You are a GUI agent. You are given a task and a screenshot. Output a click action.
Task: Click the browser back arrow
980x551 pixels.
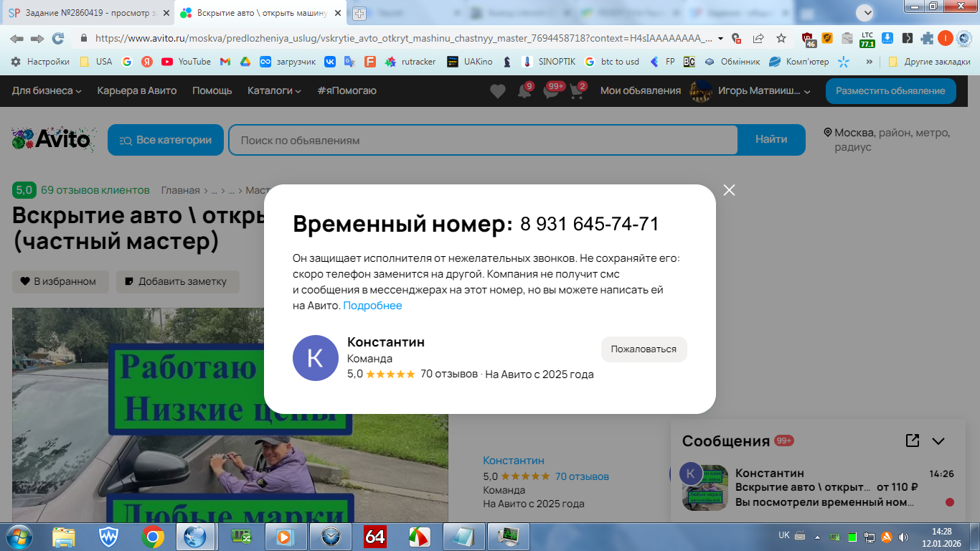click(17, 39)
